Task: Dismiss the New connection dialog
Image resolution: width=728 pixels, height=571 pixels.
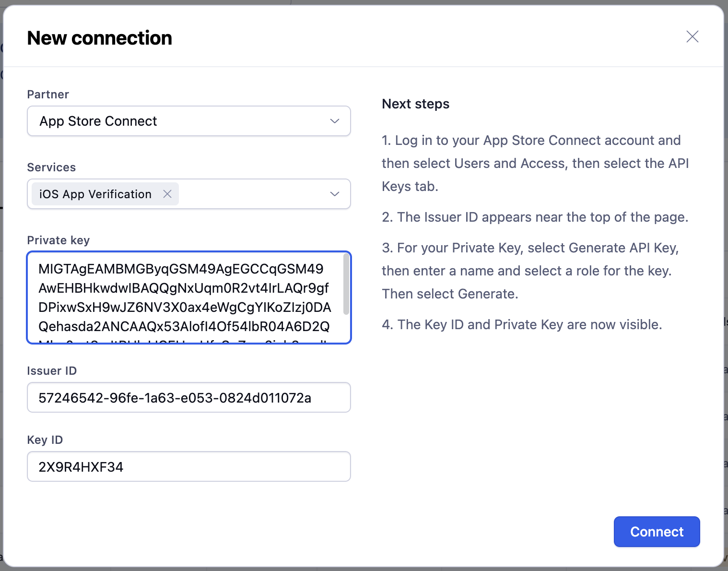Action: pos(693,36)
